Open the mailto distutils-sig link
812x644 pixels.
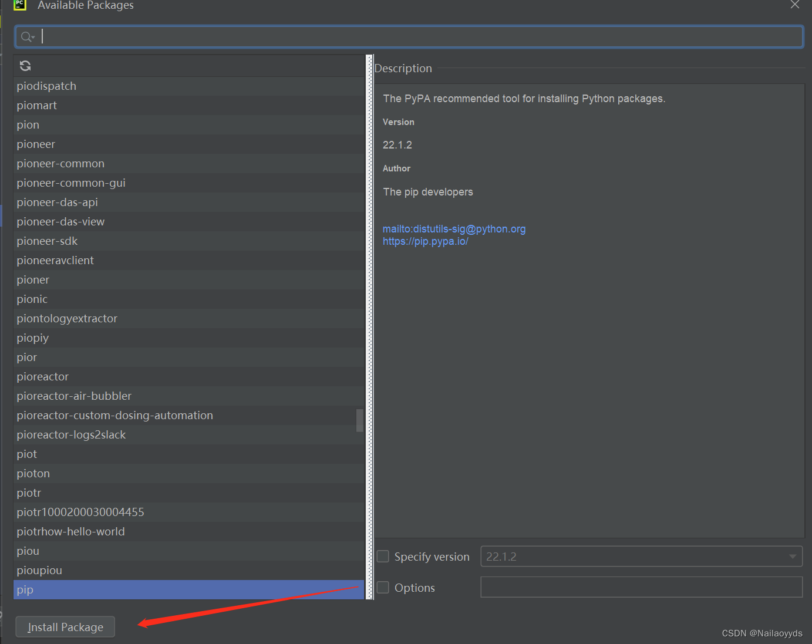pos(454,229)
